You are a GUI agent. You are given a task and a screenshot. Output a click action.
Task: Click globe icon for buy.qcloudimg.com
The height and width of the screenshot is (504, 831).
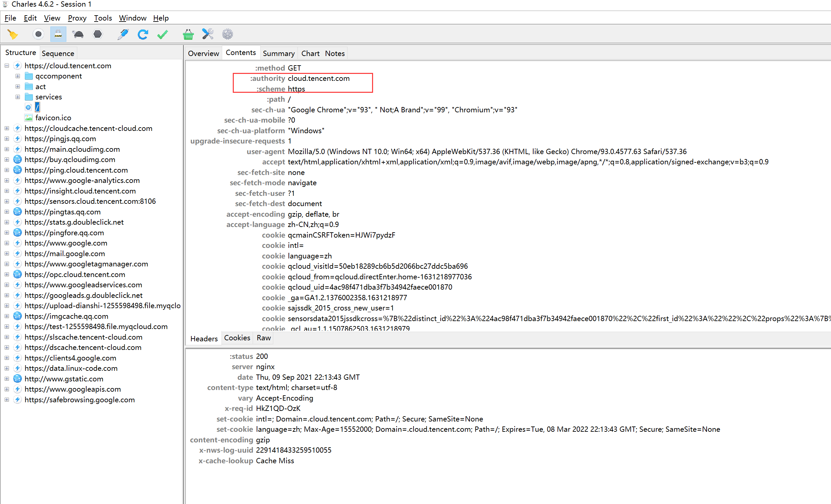[18, 160]
